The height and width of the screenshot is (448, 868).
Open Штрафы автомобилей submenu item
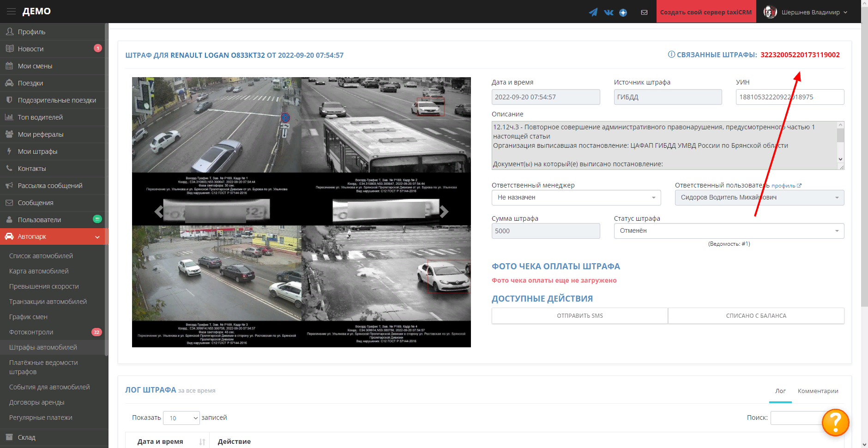pyautogui.click(x=43, y=347)
